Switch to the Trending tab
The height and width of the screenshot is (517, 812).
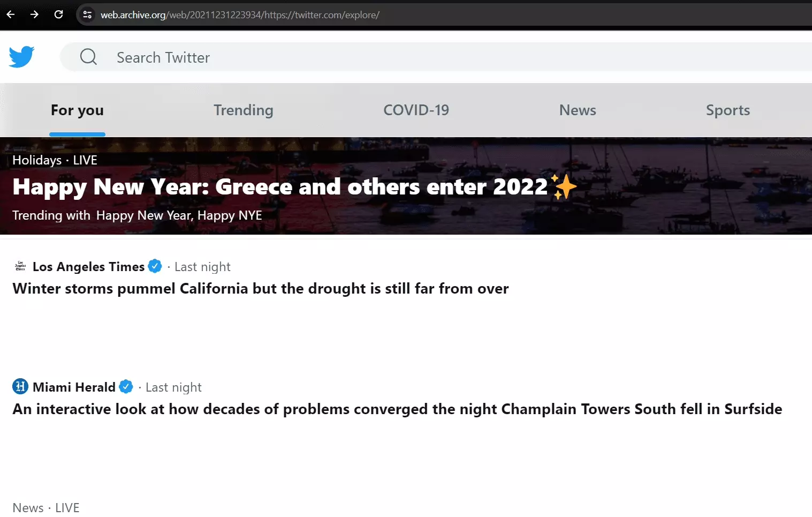244,110
